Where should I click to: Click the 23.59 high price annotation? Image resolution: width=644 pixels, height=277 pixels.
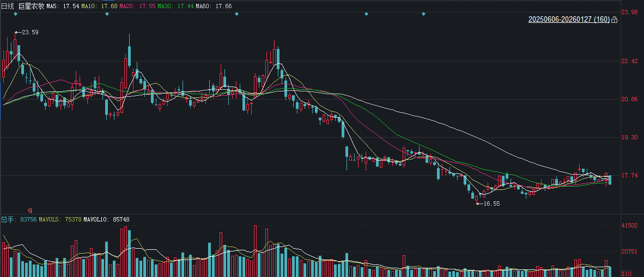(x=29, y=33)
